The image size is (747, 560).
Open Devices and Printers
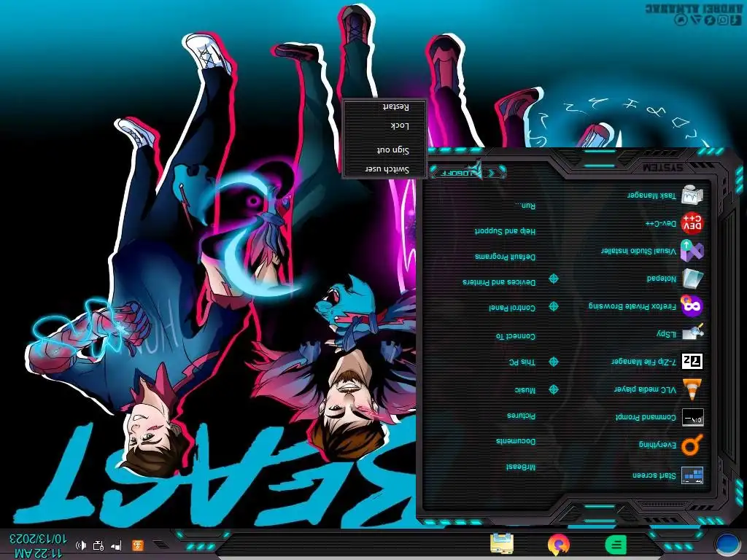[499, 282]
